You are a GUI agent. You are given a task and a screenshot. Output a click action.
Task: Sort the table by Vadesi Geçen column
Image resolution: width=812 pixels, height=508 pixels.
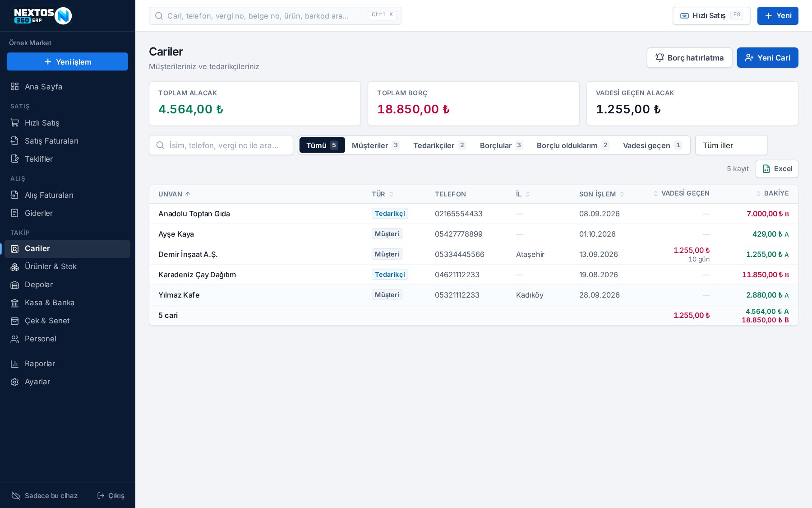(x=681, y=193)
